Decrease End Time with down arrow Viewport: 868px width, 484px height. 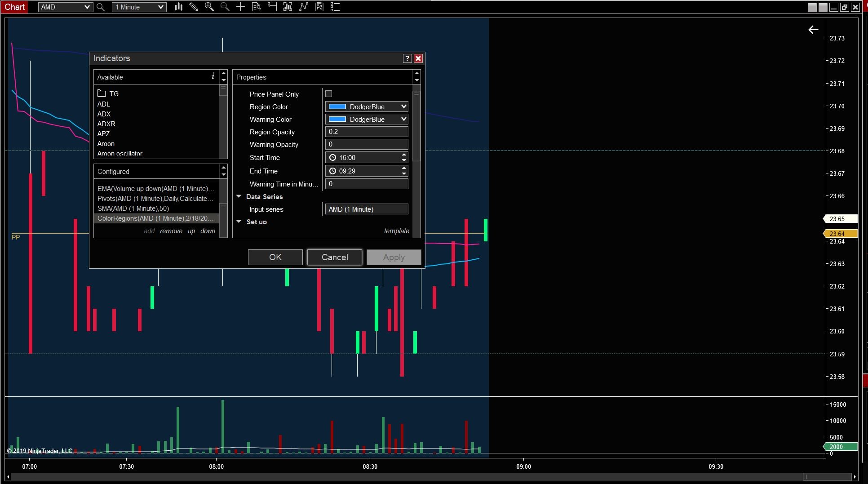pyautogui.click(x=404, y=174)
